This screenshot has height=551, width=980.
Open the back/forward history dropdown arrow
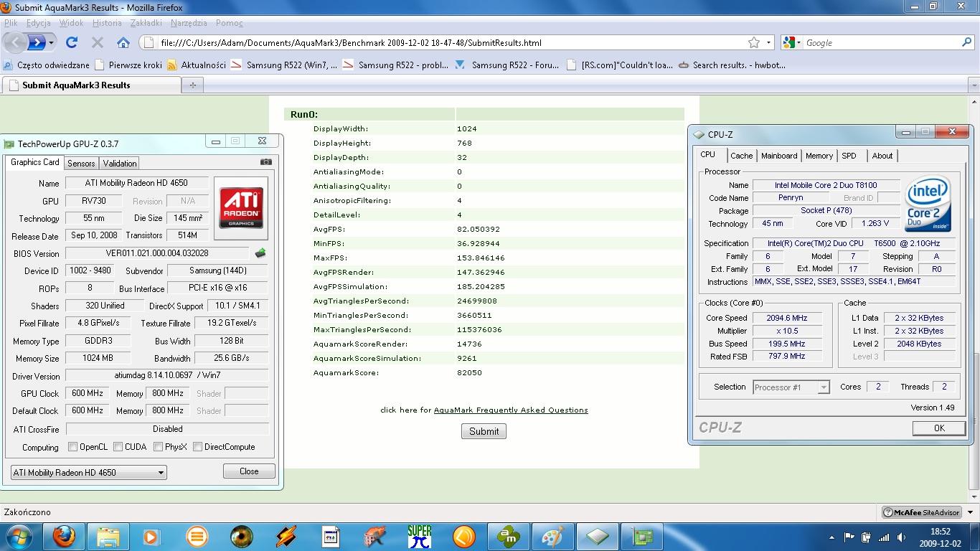[x=52, y=43]
